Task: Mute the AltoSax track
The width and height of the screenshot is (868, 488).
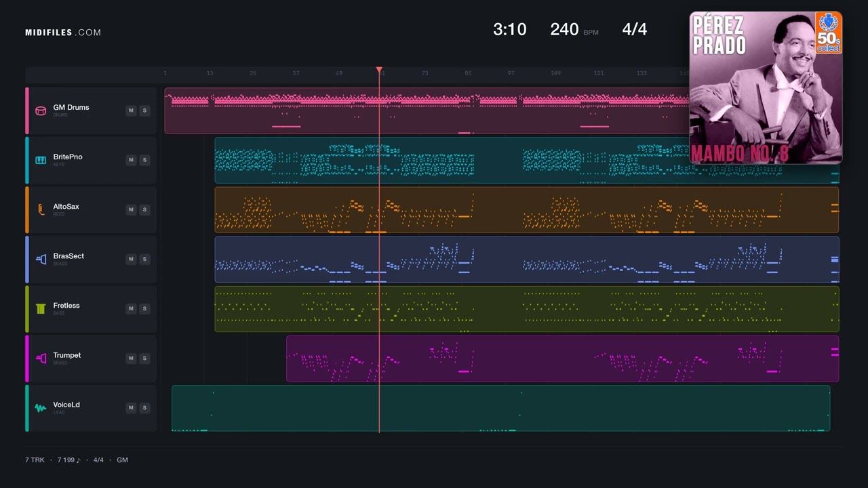Action: (131, 209)
